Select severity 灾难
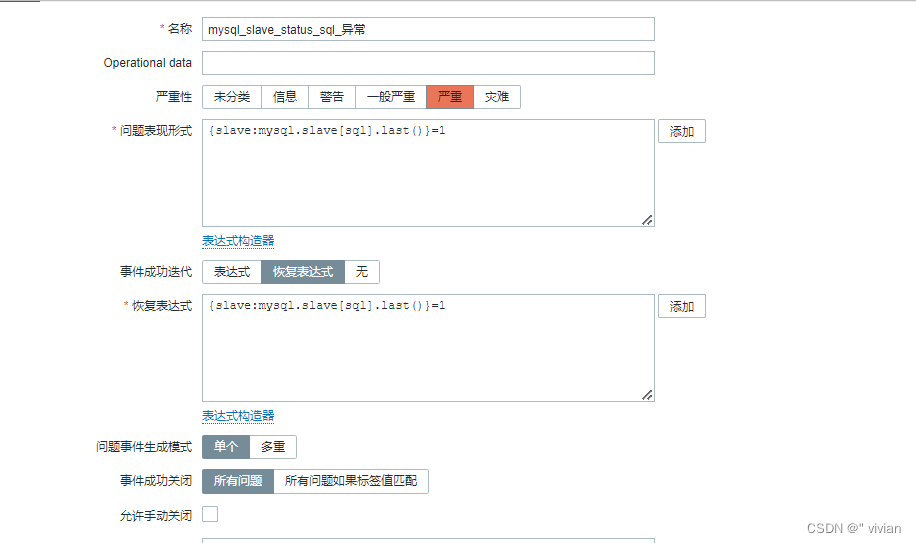 tap(497, 97)
